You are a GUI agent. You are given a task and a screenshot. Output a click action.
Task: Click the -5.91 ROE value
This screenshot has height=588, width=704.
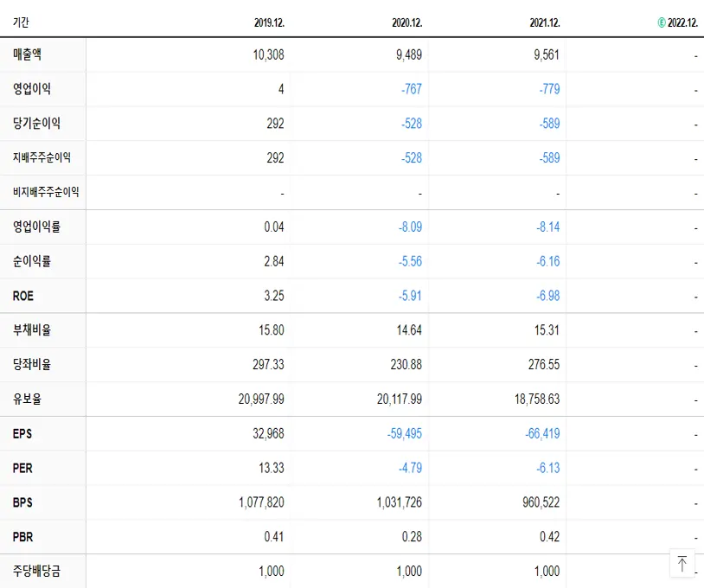tap(410, 296)
